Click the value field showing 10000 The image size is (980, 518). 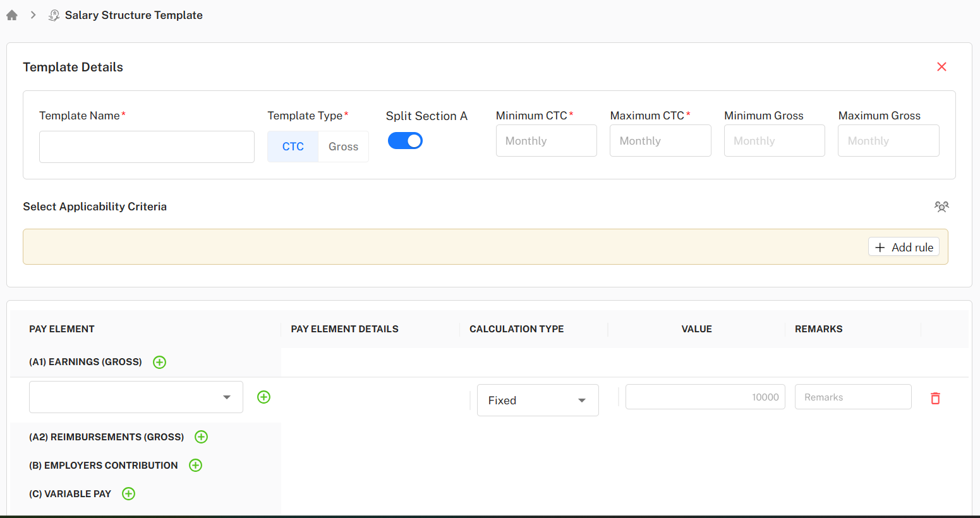(705, 397)
